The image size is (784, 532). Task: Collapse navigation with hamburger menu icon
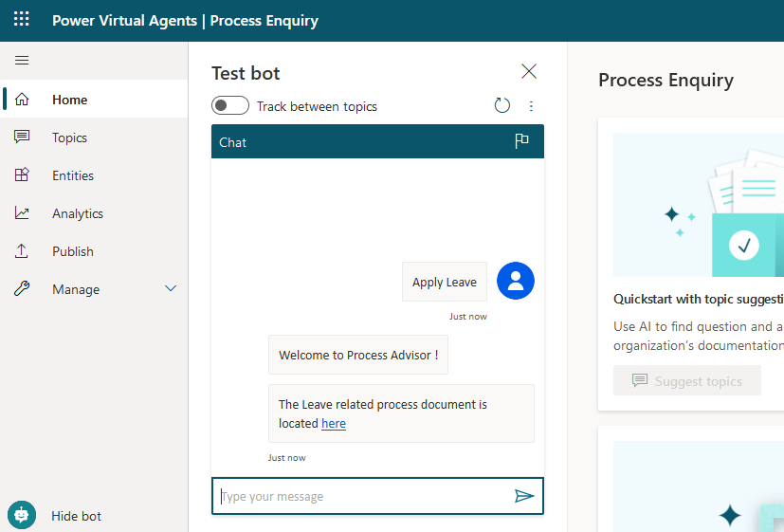pyautogui.click(x=22, y=61)
